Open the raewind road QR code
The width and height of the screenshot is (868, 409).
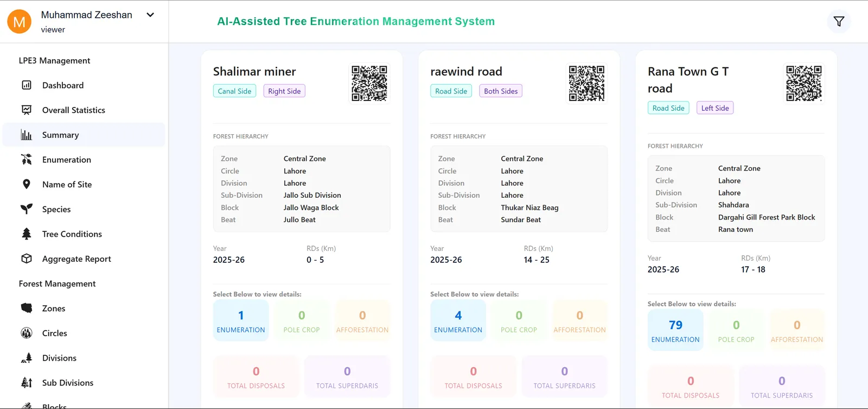coord(586,84)
